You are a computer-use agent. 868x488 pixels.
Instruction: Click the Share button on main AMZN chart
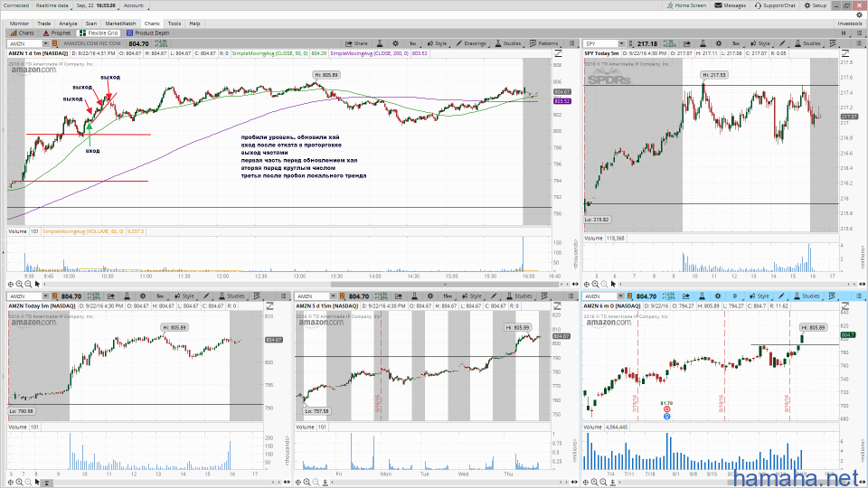(x=356, y=43)
